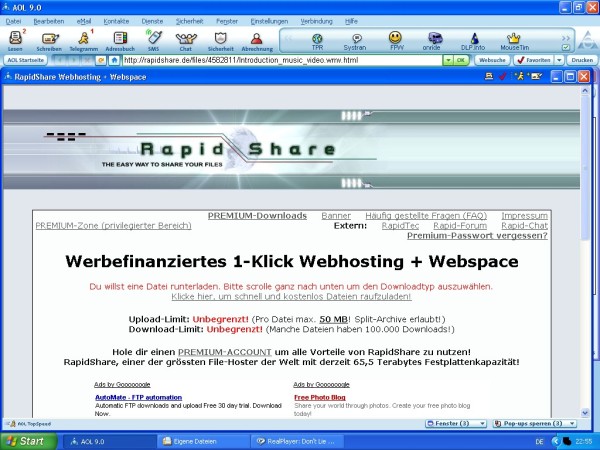The width and height of the screenshot is (600, 450).
Task: Click the FPW smiley favorite icon
Action: pyautogui.click(x=395, y=41)
